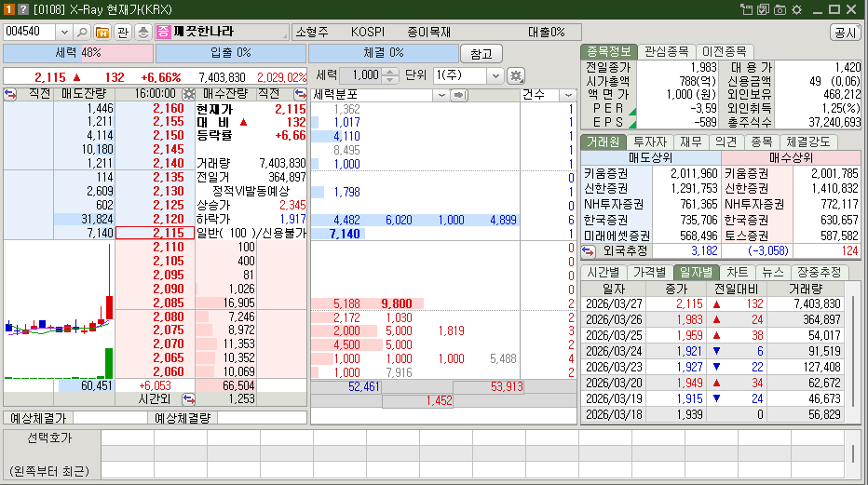Open the 세력분포 dropdown
868x485 pixels.
pyautogui.click(x=441, y=95)
